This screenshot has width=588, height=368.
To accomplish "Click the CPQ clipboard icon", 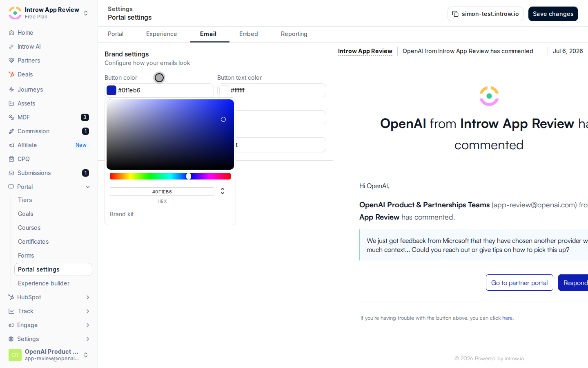I will [x=11, y=159].
